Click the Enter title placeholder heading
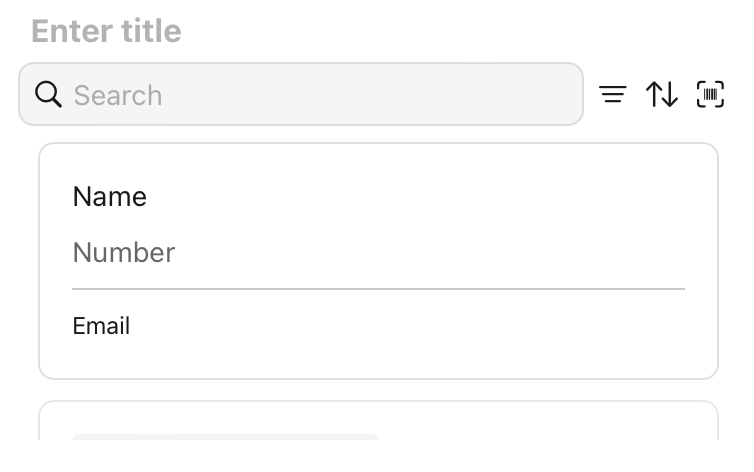Image resolution: width=754 pixels, height=472 pixels. (x=106, y=31)
